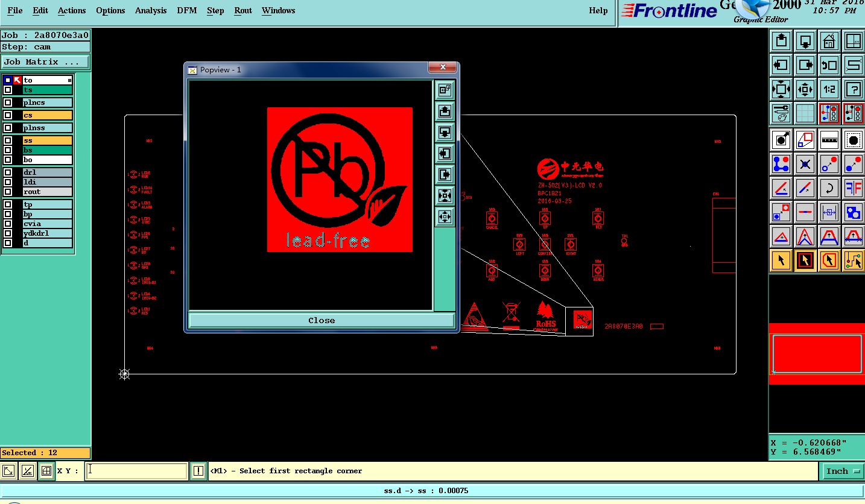
Task: Click the red active-layer arrow marker on layer to
Action: 17,80
